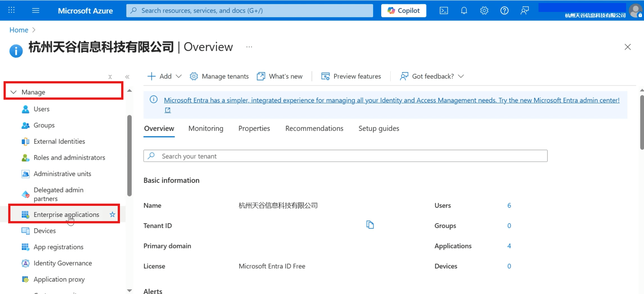Copy the Tenant ID

(x=370, y=225)
